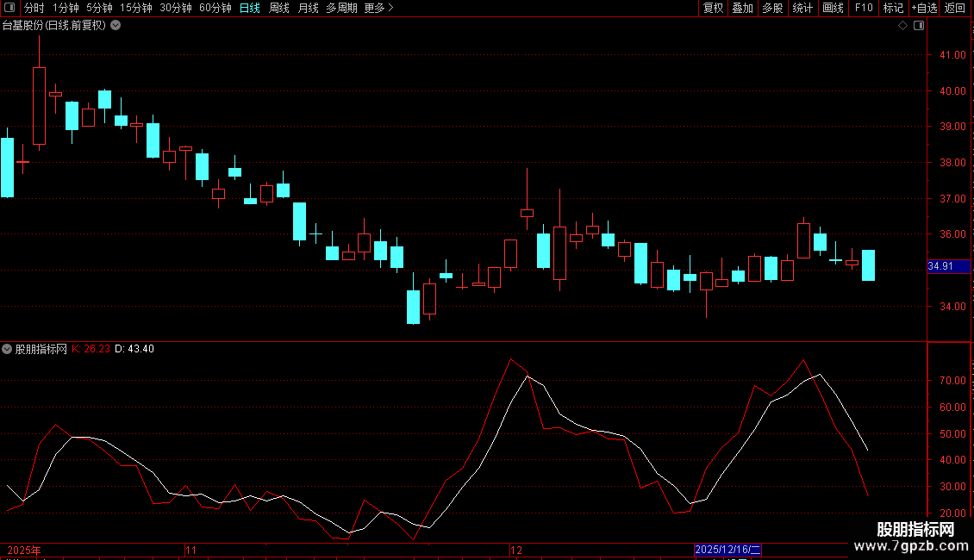Screen dimensions: 974x560
Task: Click the 叠加 overlay button
Action: coord(743,8)
